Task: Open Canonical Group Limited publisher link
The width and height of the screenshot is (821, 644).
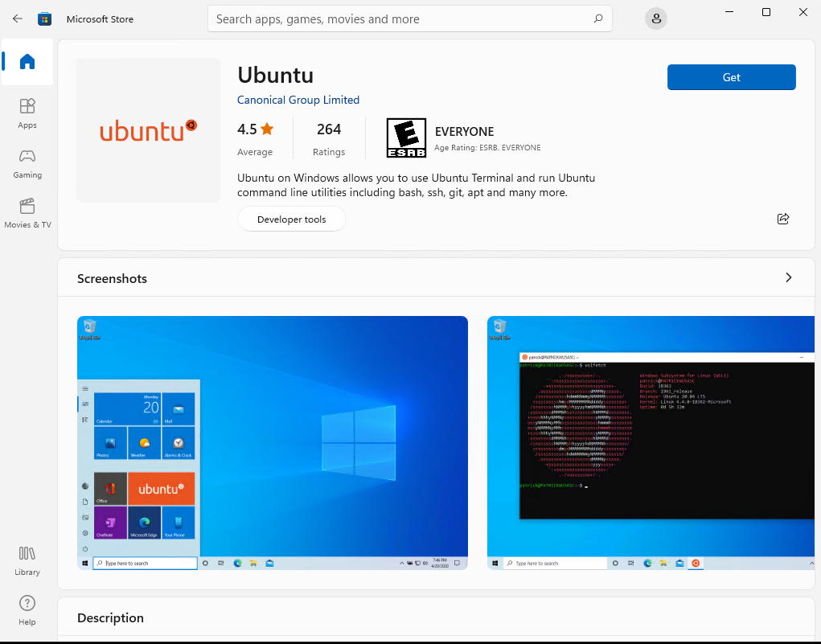Action: (298, 100)
